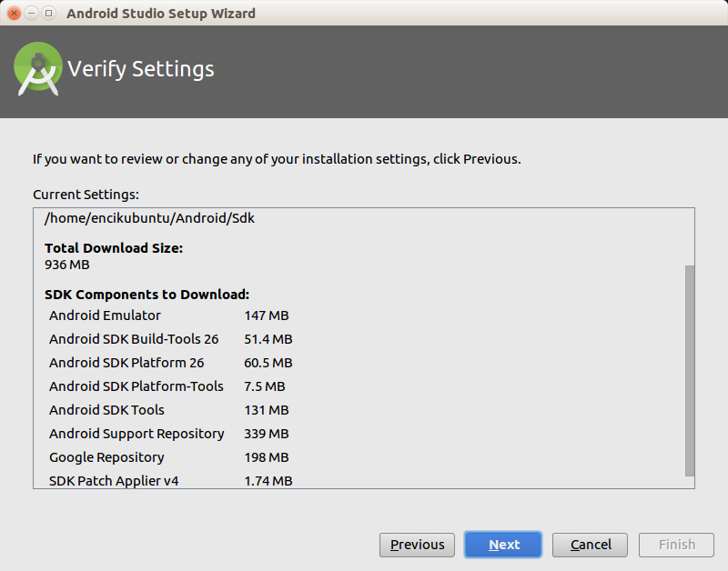
Task: Click the Android SDK Platform-Tools entry
Action: pos(136,386)
